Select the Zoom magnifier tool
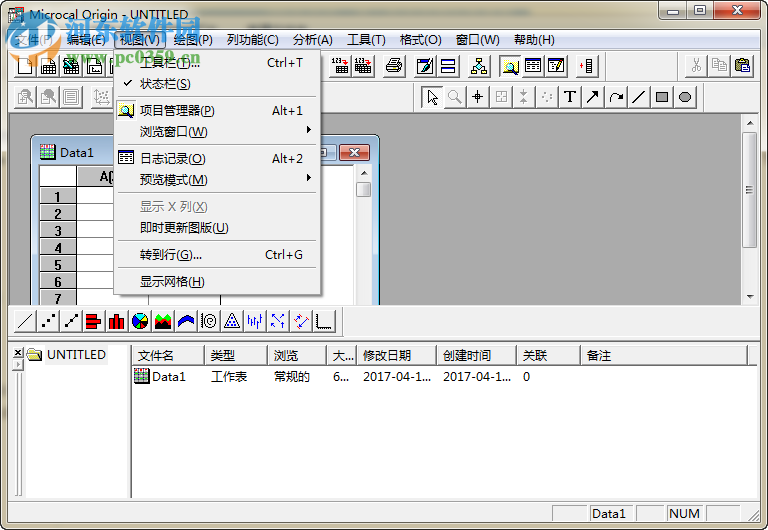768x530 pixels. 455,97
